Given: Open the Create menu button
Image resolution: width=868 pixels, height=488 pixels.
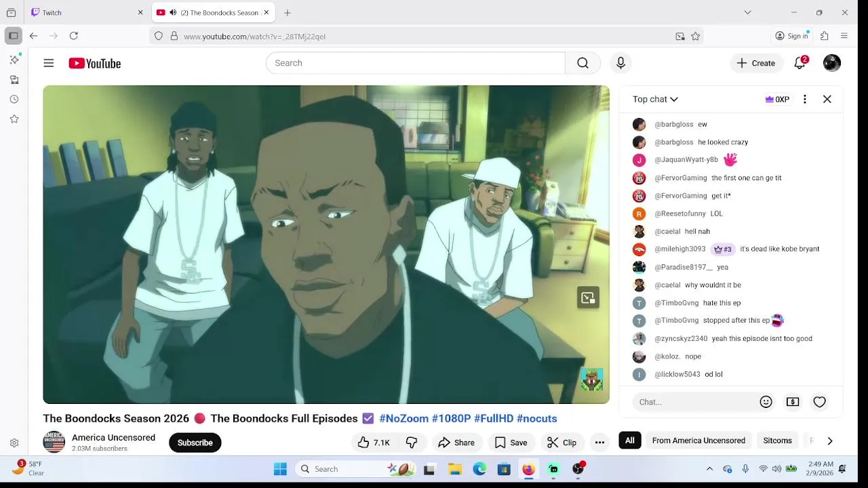Looking at the screenshot, I should click(x=756, y=63).
